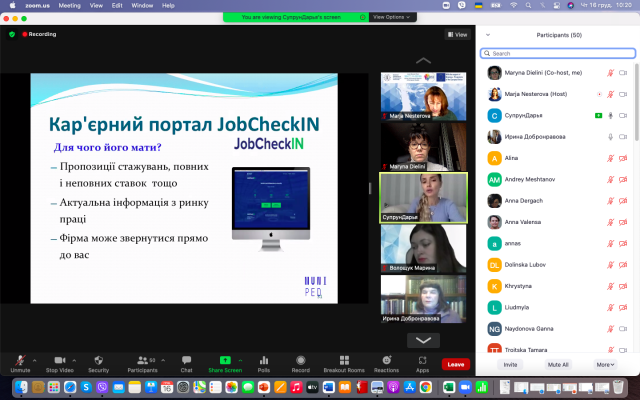Select the Волощук Марина video thumbnail

click(x=423, y=249)
